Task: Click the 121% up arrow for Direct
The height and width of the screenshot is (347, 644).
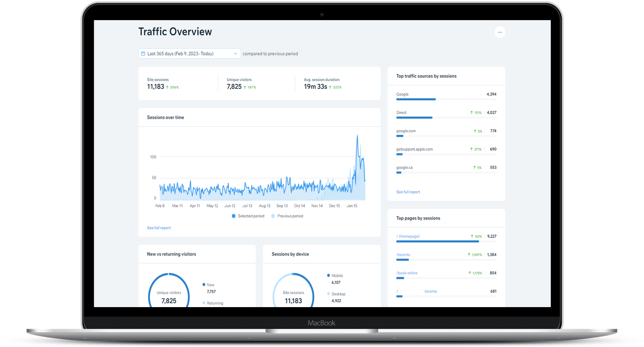Action: click(471, 113)
